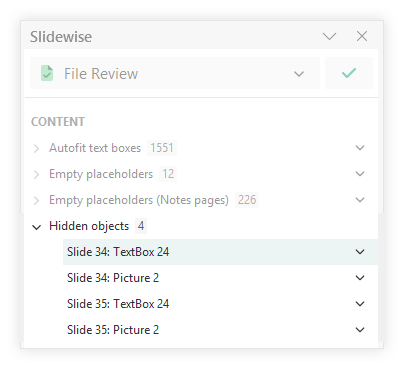
Task: Open dropdown arrow for Slide 35: Picture 2
Action: click(x=360, y=330)
